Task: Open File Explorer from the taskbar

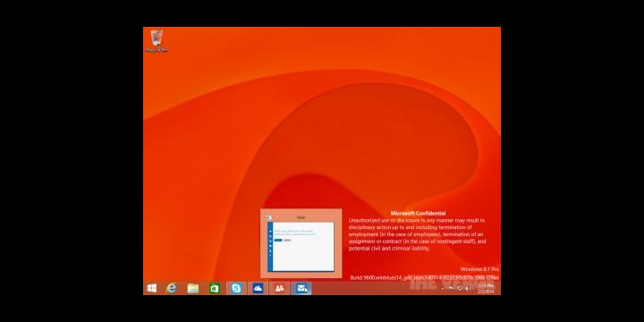Action: (193, 288)
